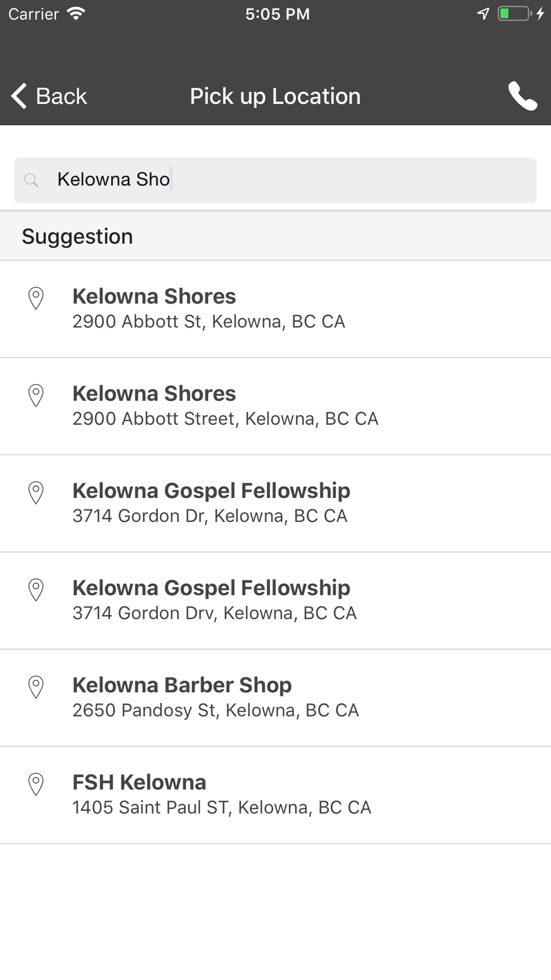Click the Back text button
This screenshot has height=980, width=551.
click(x=61, y=96)
